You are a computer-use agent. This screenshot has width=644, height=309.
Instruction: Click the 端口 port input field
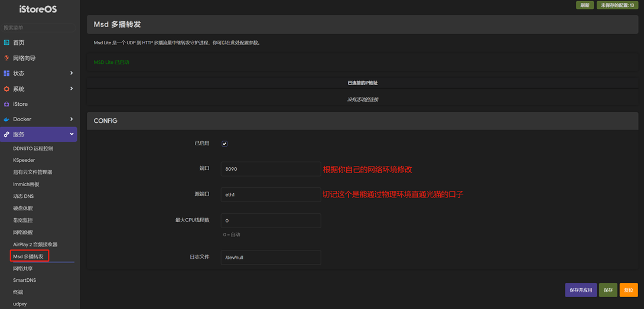coord(271,169)
